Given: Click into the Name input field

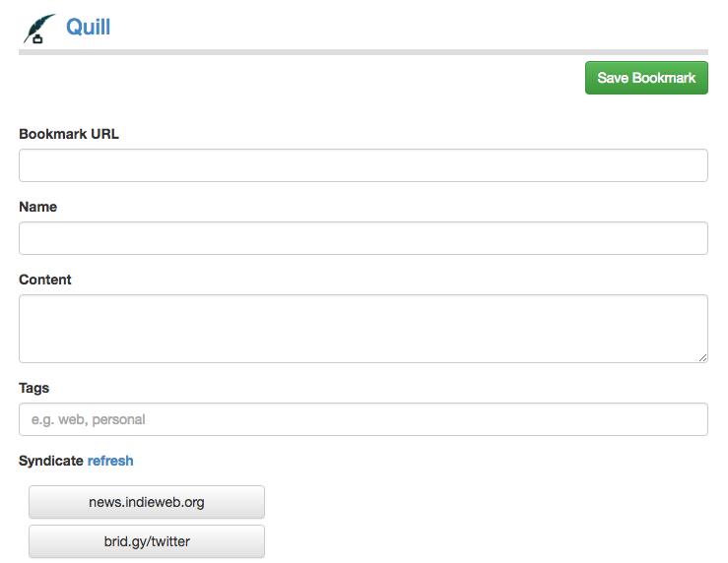Looking at the screenshot, I should 363,238.
